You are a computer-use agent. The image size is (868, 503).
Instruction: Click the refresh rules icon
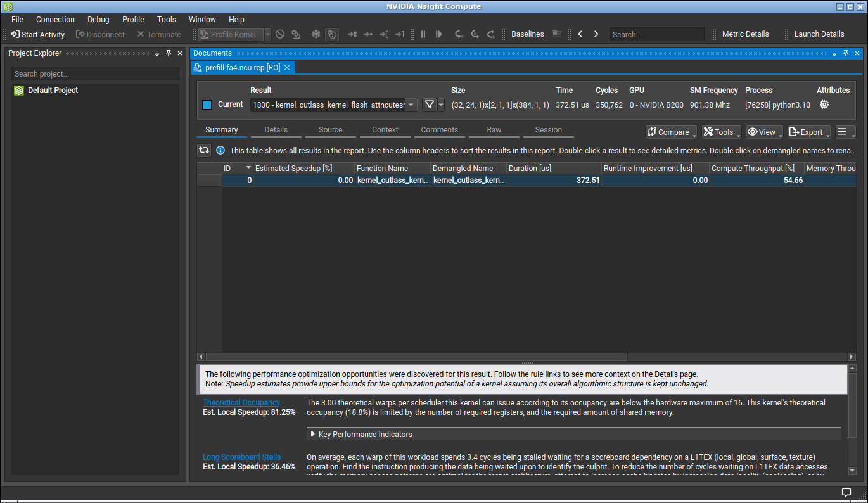[x=203, y=150]
